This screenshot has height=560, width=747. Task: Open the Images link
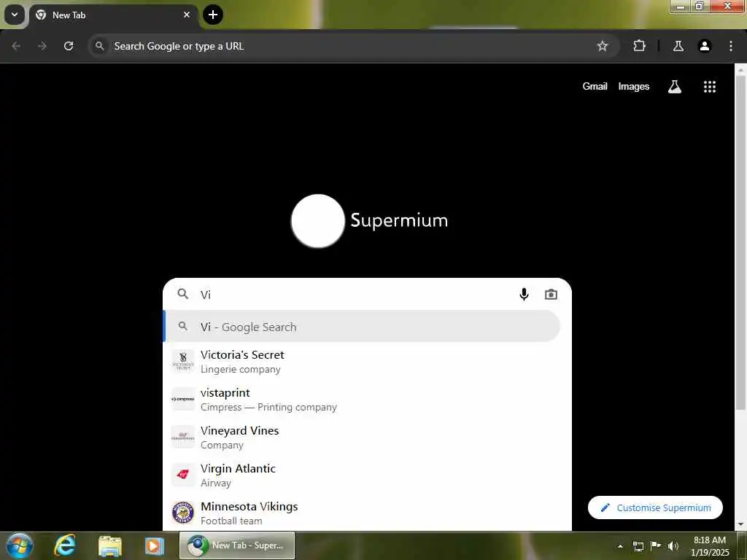tap(634, 86)
